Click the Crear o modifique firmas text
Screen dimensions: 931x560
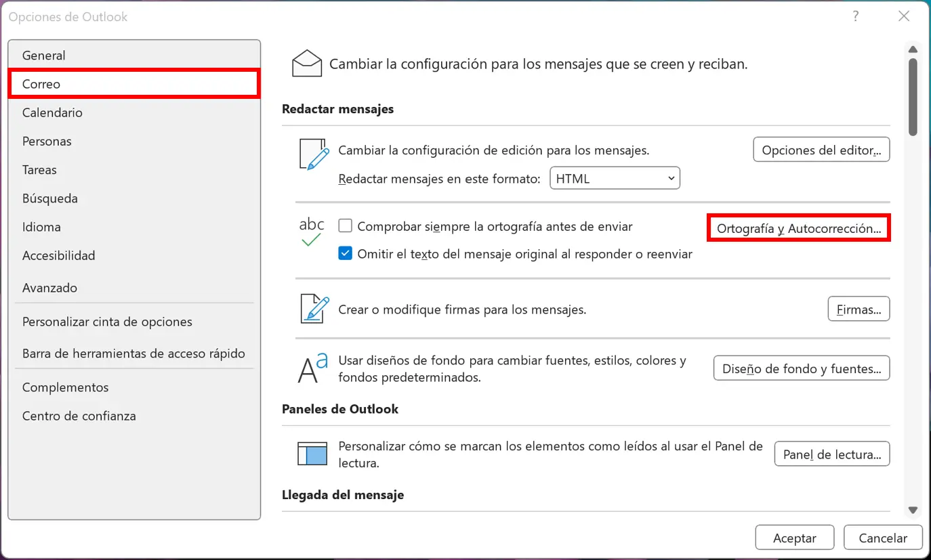tap(462, 310)
